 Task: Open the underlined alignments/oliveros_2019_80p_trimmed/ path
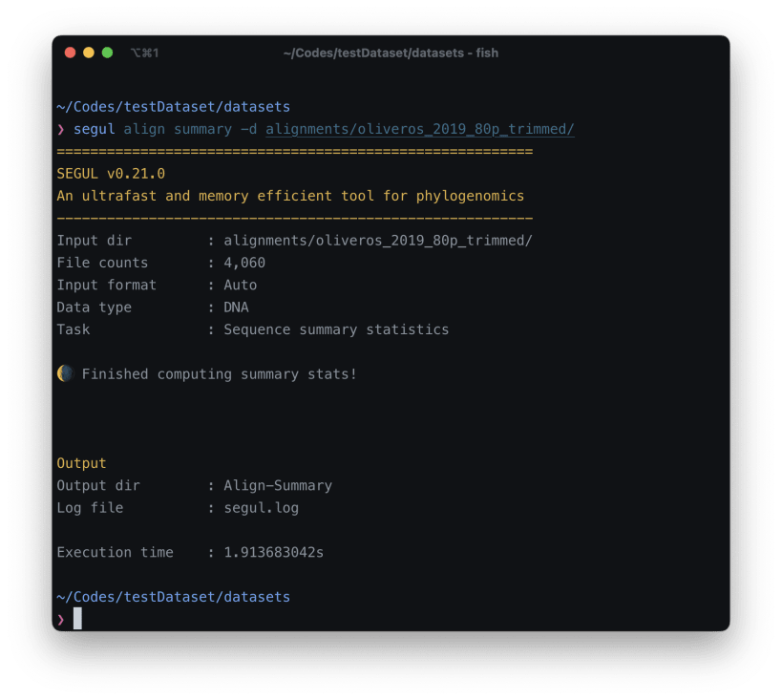coord(420,129)
